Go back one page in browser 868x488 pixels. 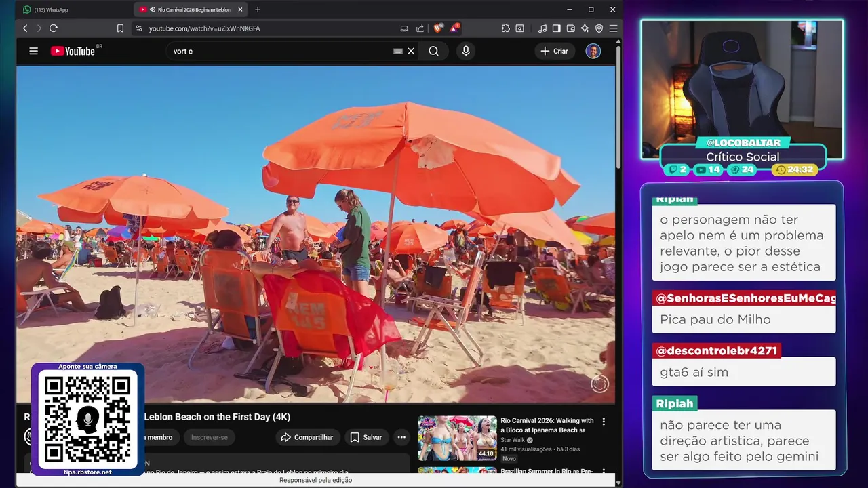pos(25,28)
